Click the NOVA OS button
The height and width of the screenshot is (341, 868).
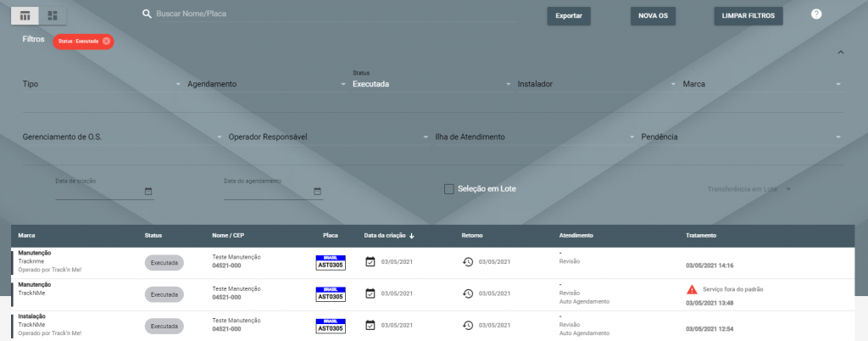(x=654, y=16)
